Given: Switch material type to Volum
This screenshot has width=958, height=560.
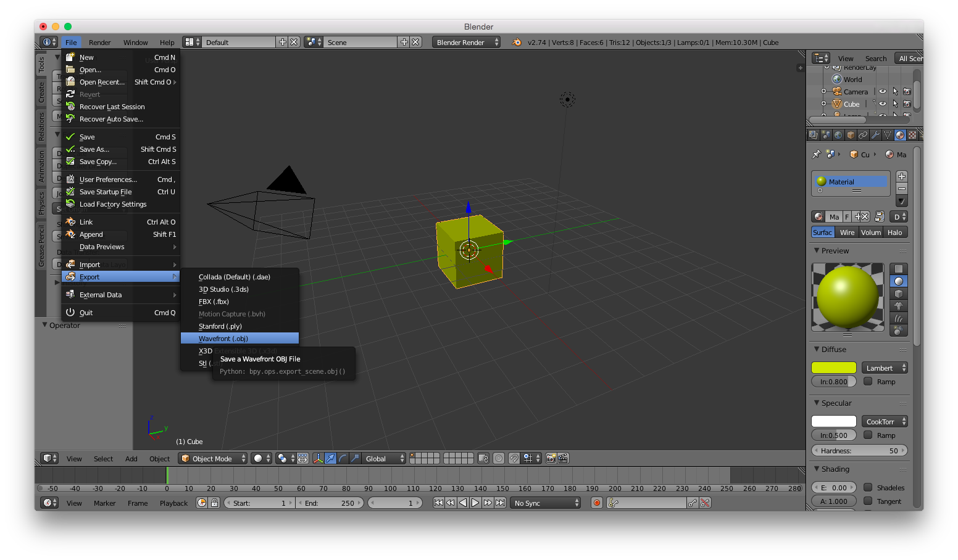Looking at the screenshot, I should click(x=871, y=232).
